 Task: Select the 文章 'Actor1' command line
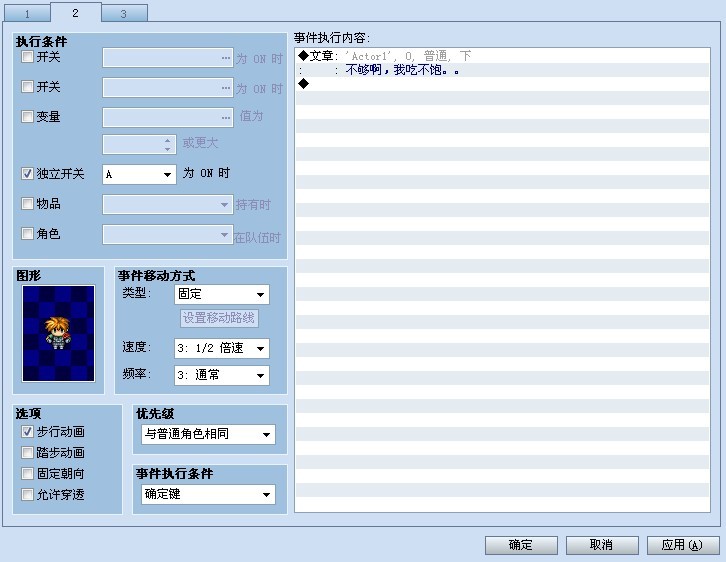(502, 56)
